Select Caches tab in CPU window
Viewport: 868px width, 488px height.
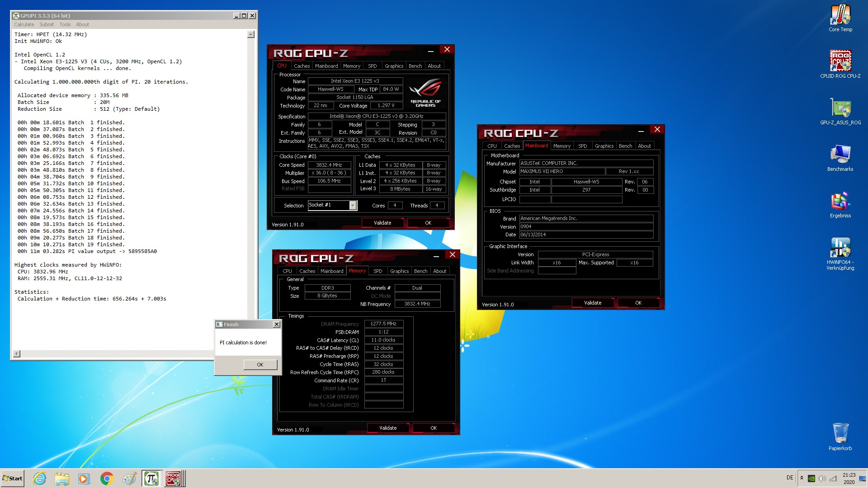tap(302, 66)
